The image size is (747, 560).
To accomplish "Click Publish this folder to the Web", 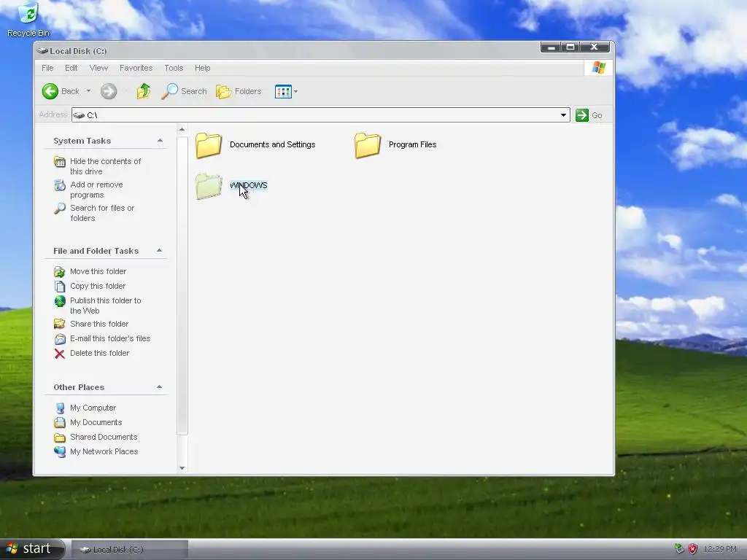I will coord(105,306).
